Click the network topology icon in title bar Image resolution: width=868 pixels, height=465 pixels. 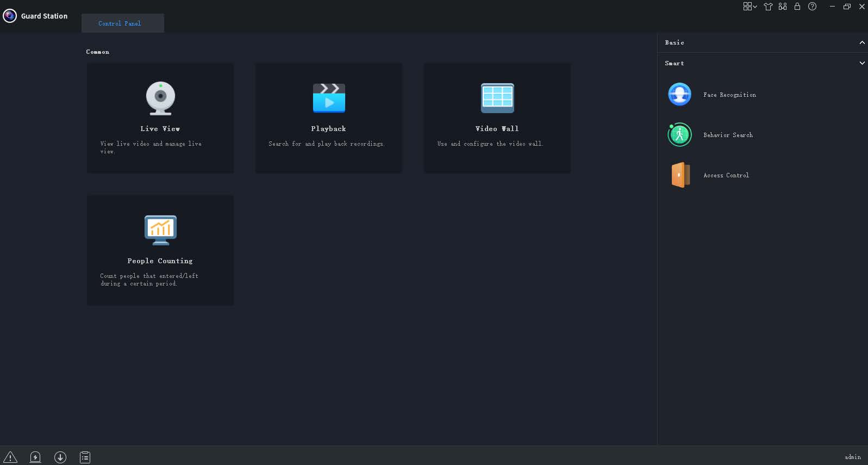pyautogui.click(x=783, y=7)
